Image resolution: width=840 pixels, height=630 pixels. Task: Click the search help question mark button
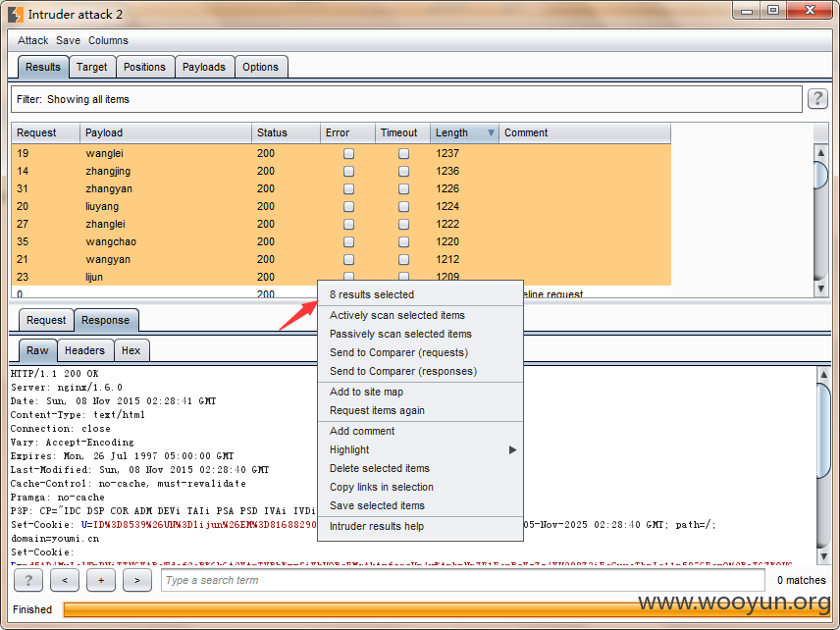point(27,580)
